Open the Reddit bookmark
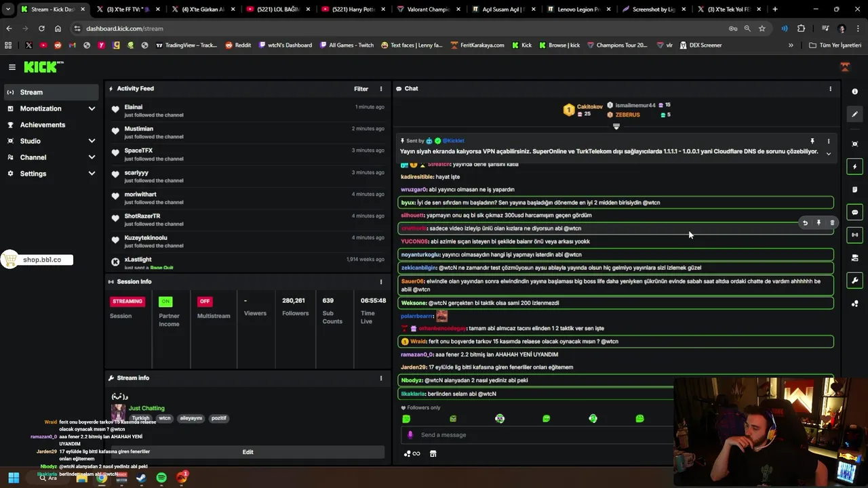868x488 pixels. tap(238, 45)
